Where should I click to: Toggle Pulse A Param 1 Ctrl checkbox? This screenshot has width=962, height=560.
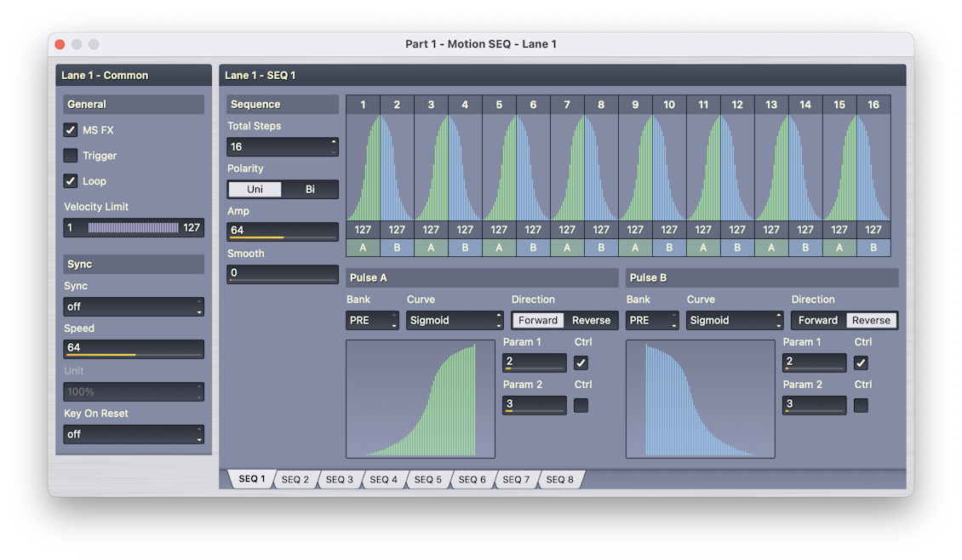[x=581, y=363]
